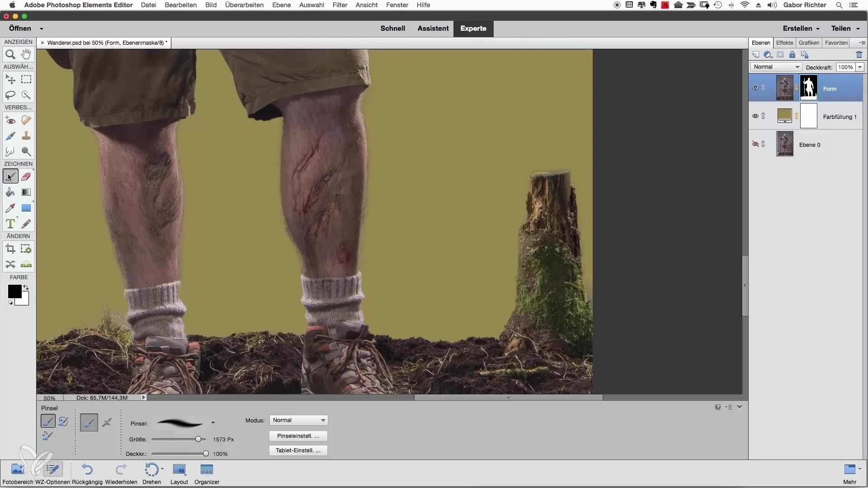Expand the Pinsel brush preset picker
The width and height of the screenshot is (868, 488).
pyautogui.click(x=213, y=423)
